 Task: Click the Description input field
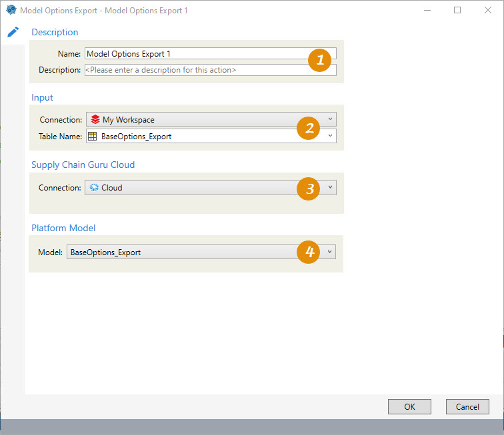(x=211, y=70)
